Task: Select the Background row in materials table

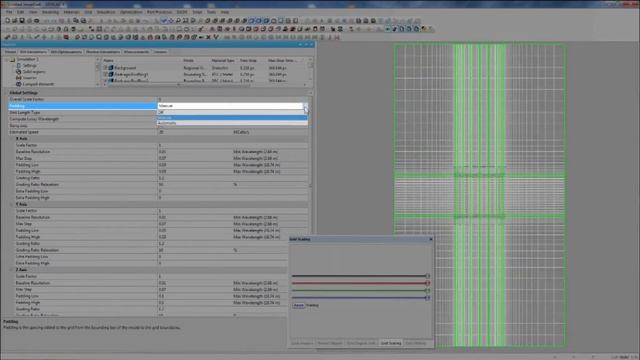Action: pos(204,68)
